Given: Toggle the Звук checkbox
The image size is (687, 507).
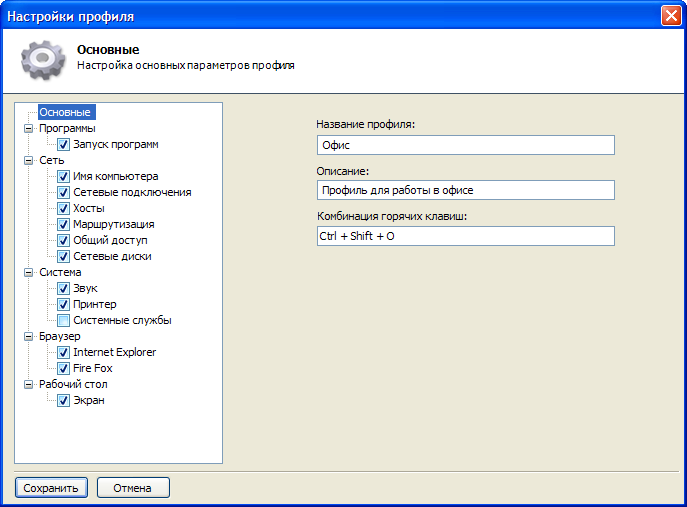Looking at the screenshot, I should [x=63, y=288].
